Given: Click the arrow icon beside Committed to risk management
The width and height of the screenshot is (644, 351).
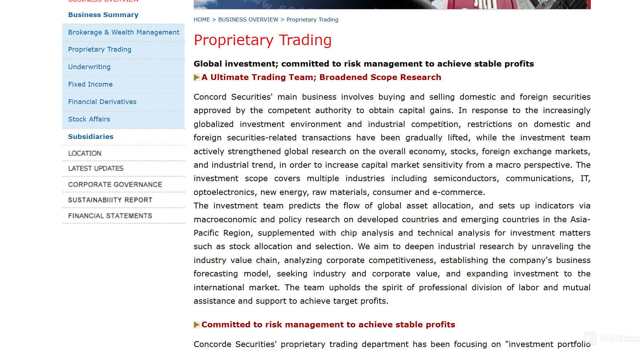Looking at the screenshot, I should click(x=197, y=325).
